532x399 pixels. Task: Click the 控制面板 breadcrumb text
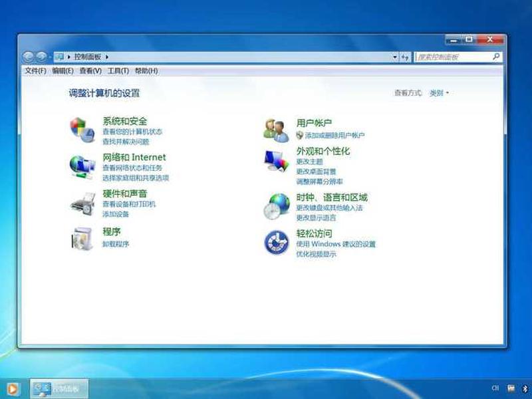88,57
